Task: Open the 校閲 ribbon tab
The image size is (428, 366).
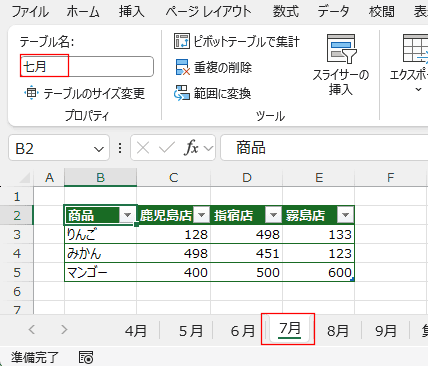Action: (x=382, y=12)
